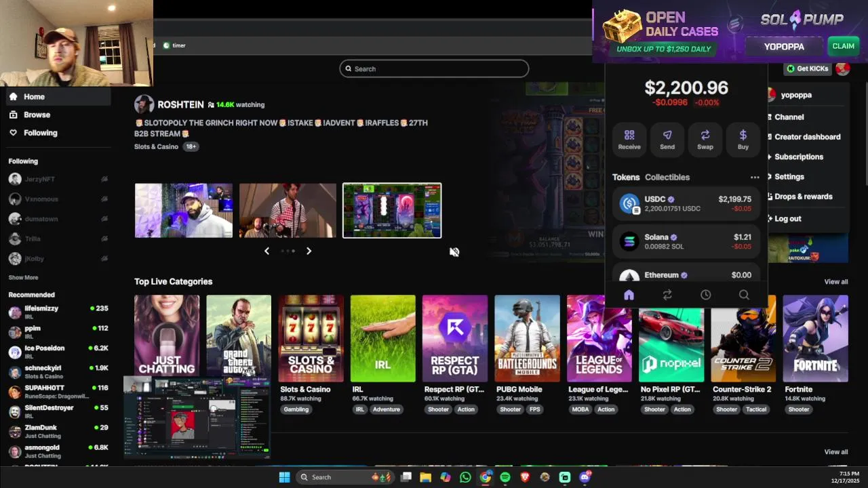Open JerzyNFT followed channel
Image resolution: width=868 pixels, height=488 pixels.
pos(58,179)
